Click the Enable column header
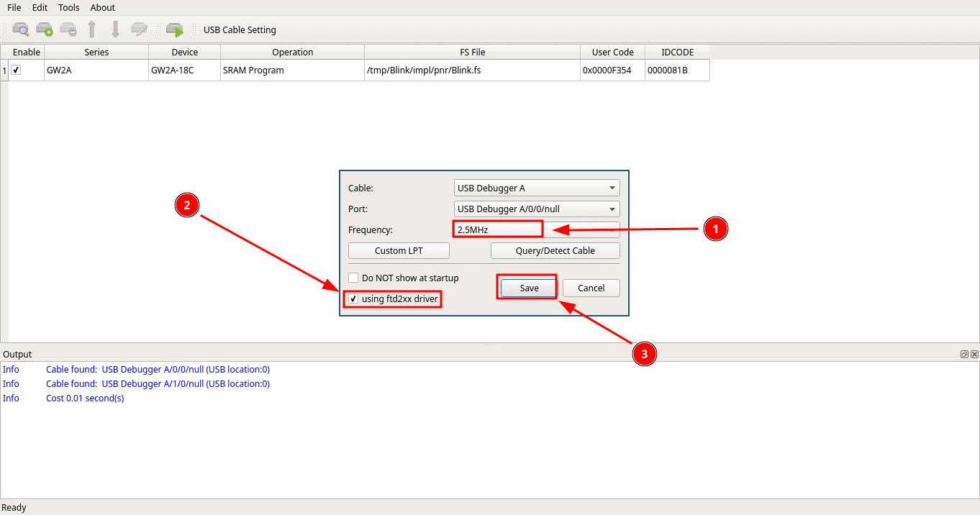The height and width of the screenshot is (515, 980). coord(27,52)
